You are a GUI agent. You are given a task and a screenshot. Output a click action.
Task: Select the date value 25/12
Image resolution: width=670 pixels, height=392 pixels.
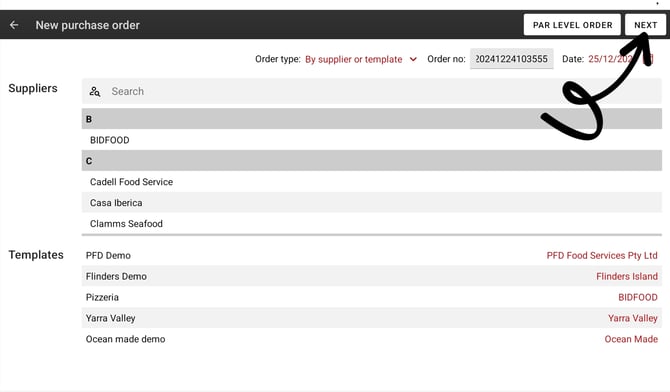[610, 59]
